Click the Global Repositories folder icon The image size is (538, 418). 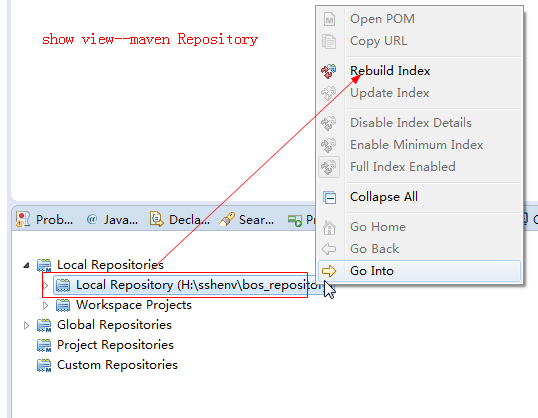click(44, 325)
